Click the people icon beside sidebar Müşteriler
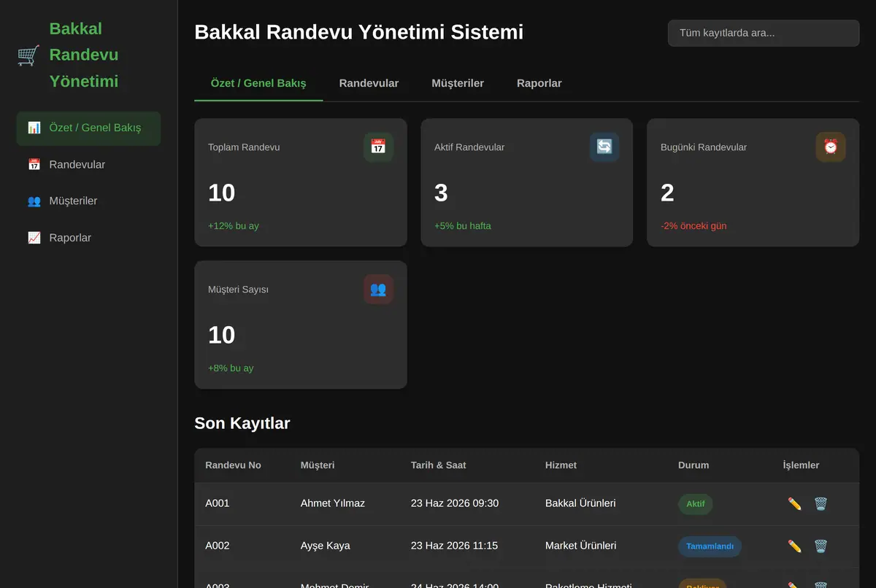This screenshot has height=588, width=876. tap(34, 201)
